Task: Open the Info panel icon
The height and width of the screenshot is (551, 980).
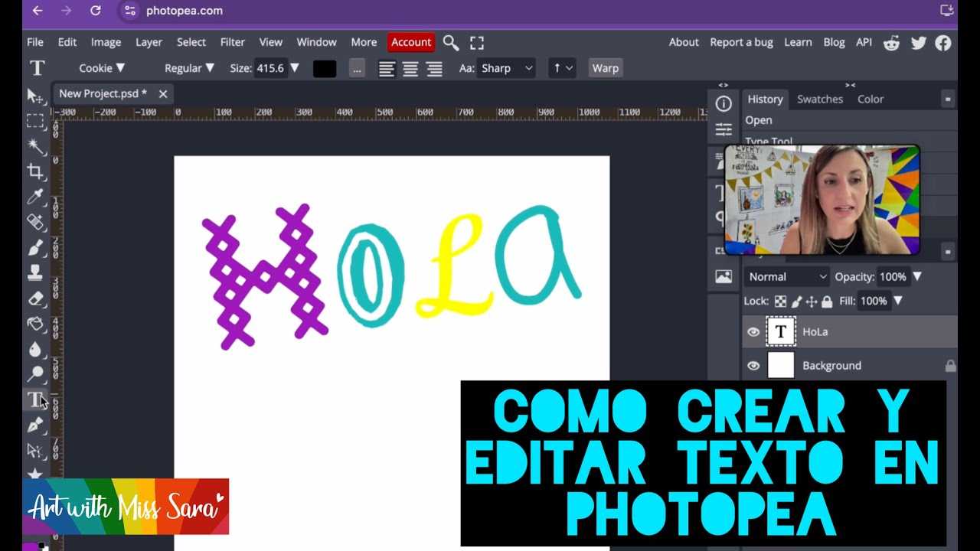Action: click(x=724, y=103)
